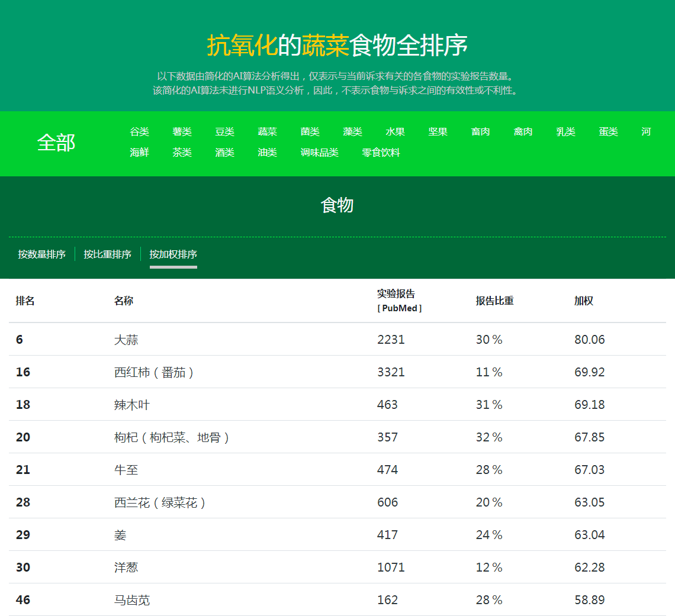Open 西兰花（绿菜花）entry
675x616 pixels.
pos(160,502)
